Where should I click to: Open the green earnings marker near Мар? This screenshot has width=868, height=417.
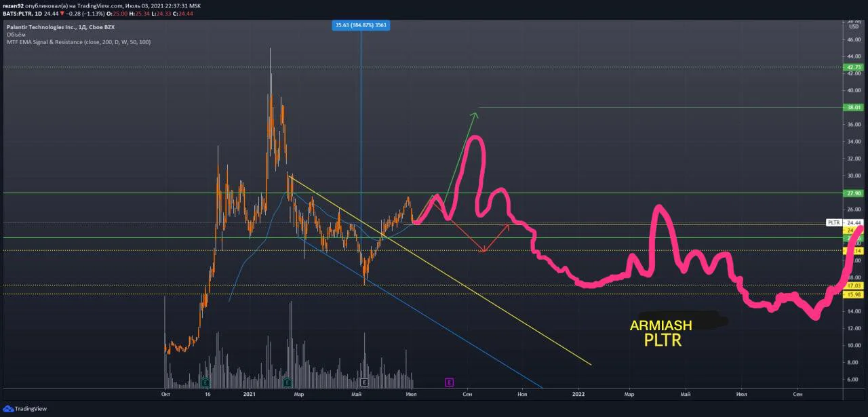coord(288,382)
